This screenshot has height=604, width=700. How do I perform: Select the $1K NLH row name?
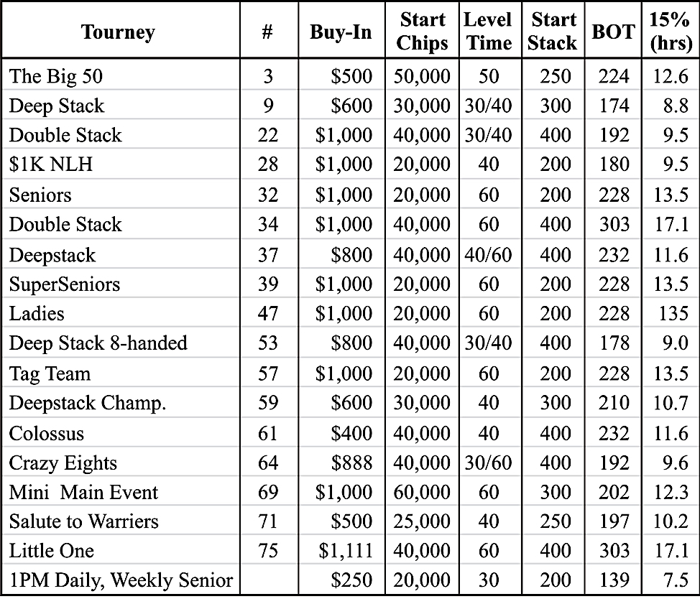(51, 165)
